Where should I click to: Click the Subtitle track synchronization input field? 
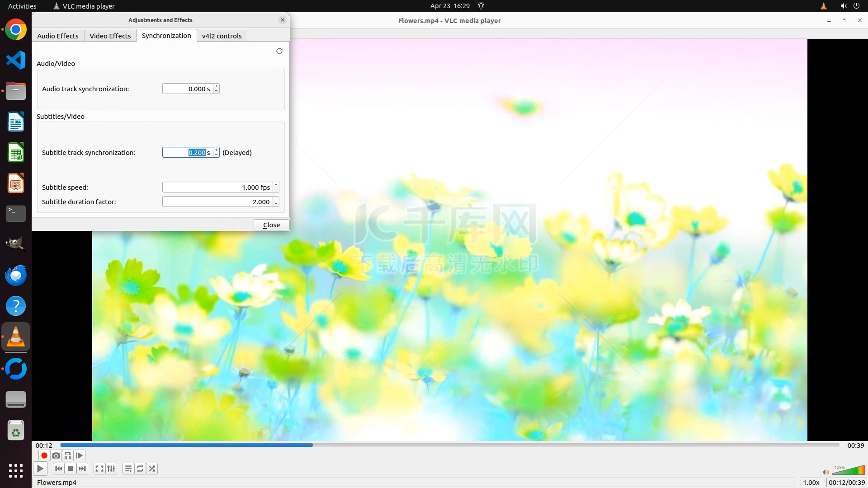186,153
